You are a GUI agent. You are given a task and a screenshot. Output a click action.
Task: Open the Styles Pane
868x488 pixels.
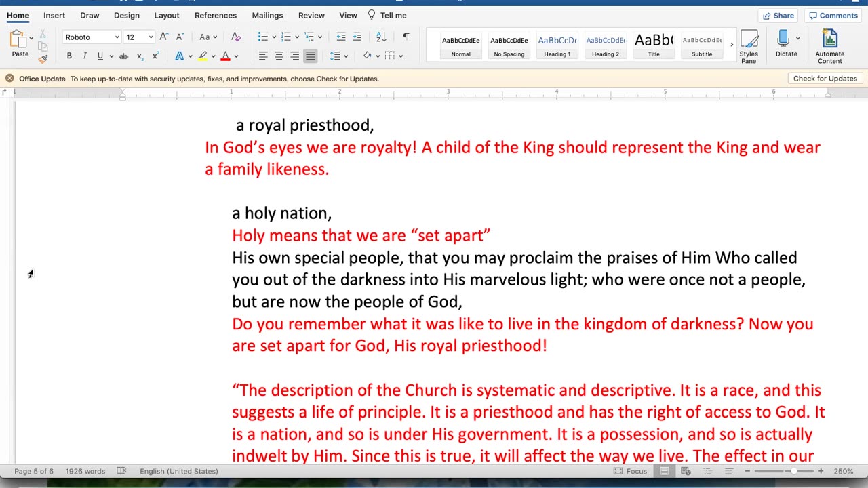click(x=749, y=47)
